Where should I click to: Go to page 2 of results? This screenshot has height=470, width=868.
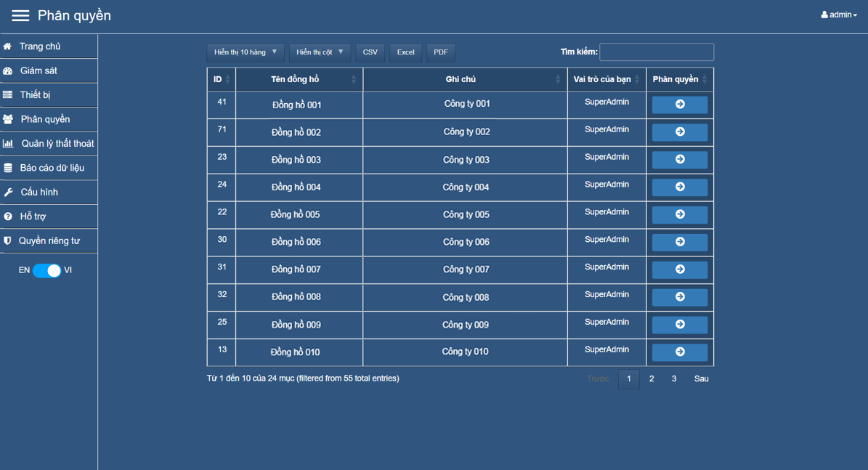click(x=652, y=378)
